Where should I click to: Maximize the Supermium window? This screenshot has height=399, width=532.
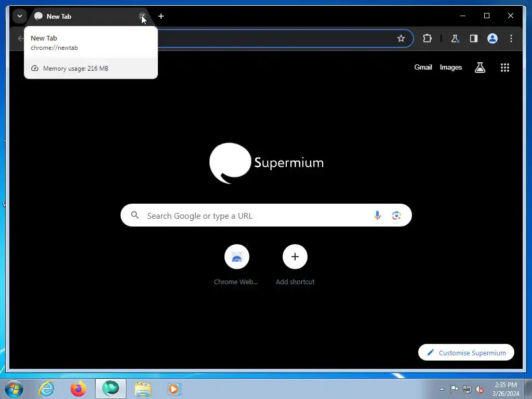[486, 16]
